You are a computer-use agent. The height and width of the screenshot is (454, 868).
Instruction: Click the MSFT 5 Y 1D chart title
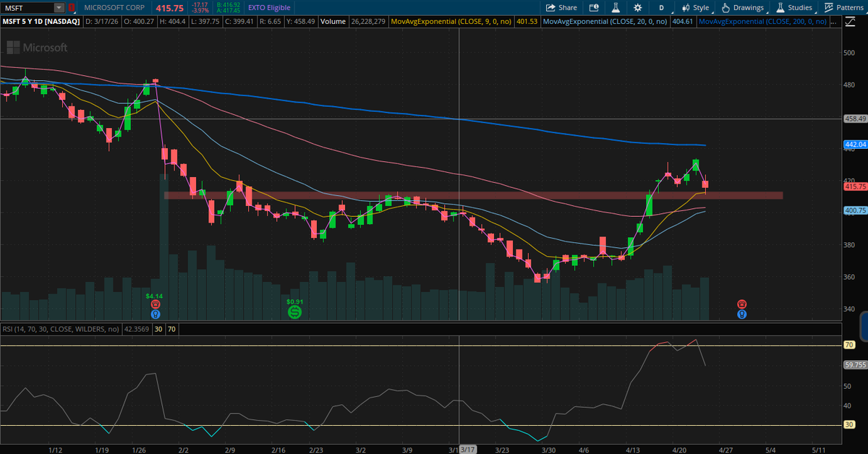[x=40, y=22]
